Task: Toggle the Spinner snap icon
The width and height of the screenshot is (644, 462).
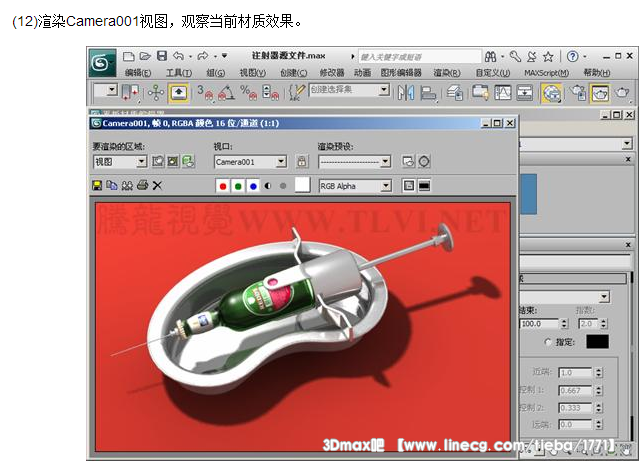Action: pos(270,92)
